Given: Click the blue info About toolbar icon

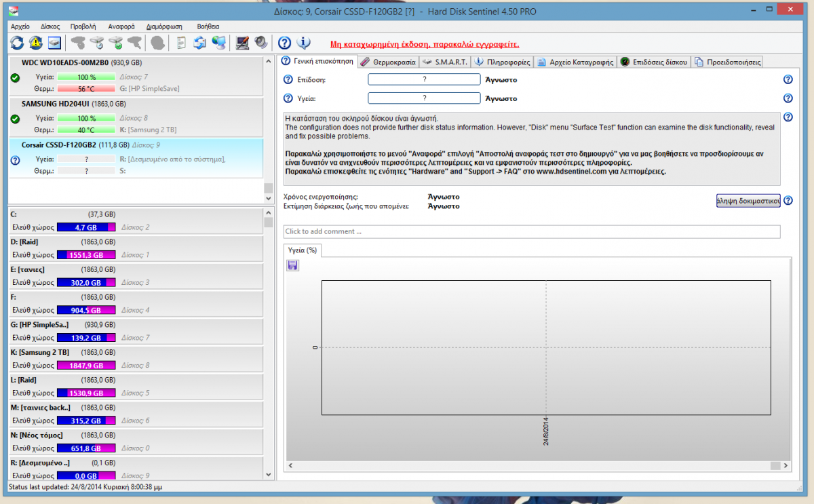Looking at the screenshot, I should pos(303,43).
